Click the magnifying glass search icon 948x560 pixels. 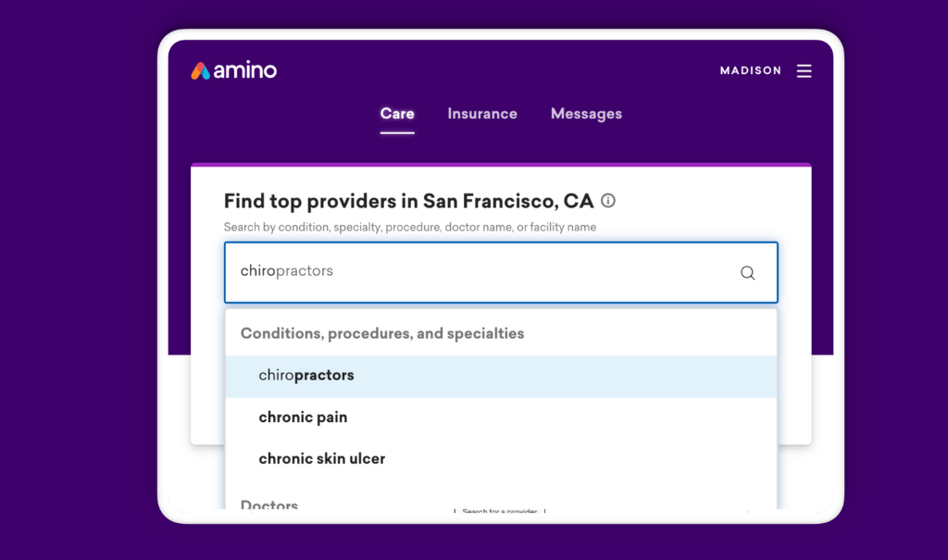point(748,273)
